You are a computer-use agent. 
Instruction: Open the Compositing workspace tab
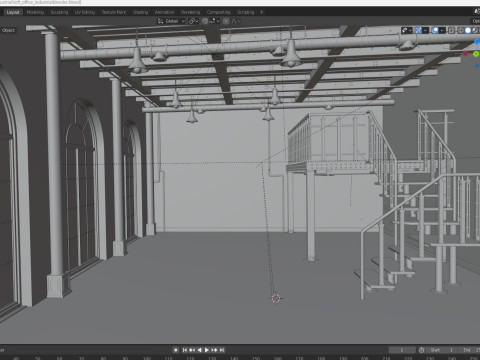[218, 12]
